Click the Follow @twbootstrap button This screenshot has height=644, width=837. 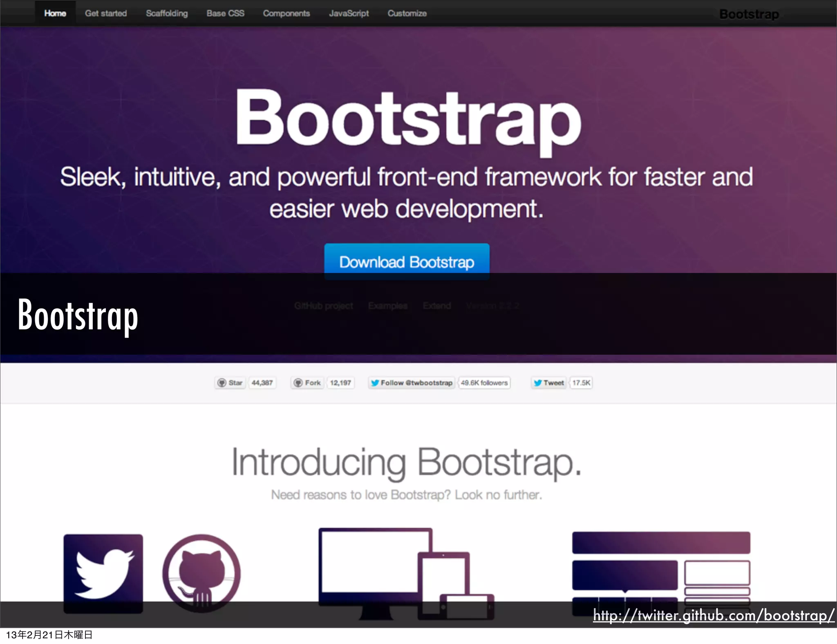click(412, 383)
